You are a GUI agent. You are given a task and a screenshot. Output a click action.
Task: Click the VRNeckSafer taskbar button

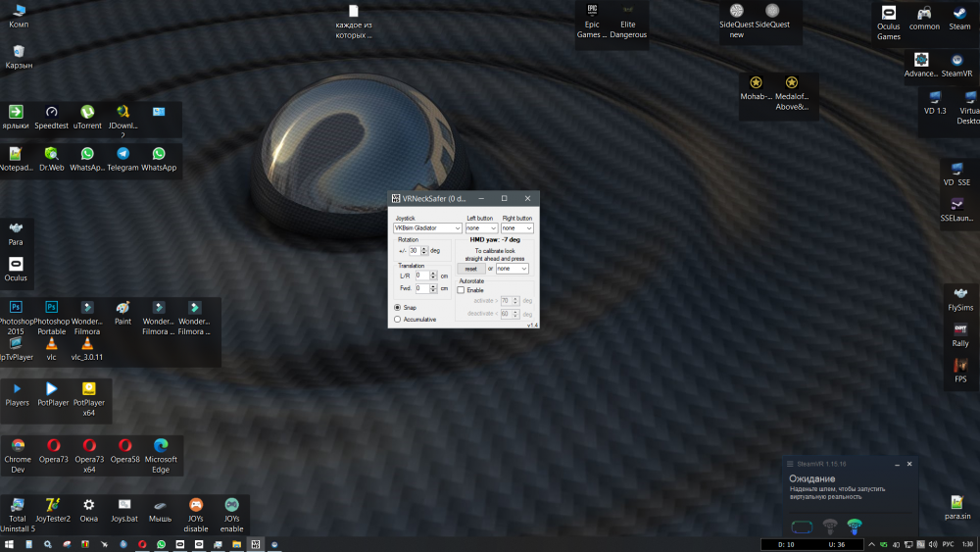[256, 544]
